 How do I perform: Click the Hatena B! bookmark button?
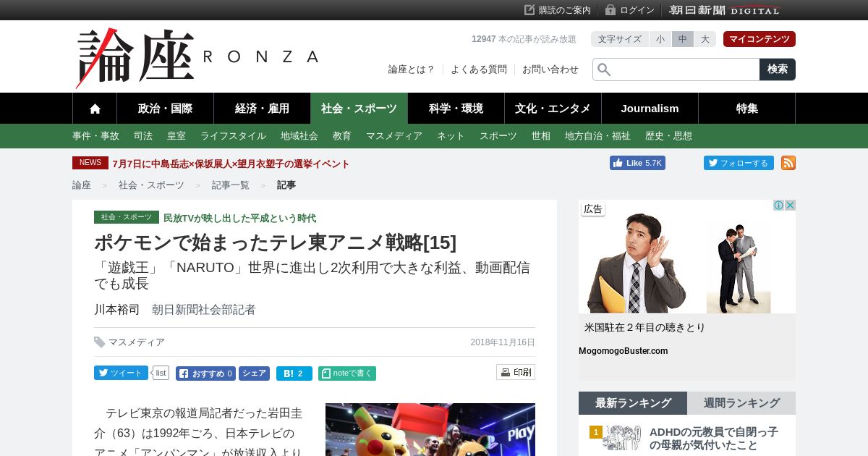294,373
